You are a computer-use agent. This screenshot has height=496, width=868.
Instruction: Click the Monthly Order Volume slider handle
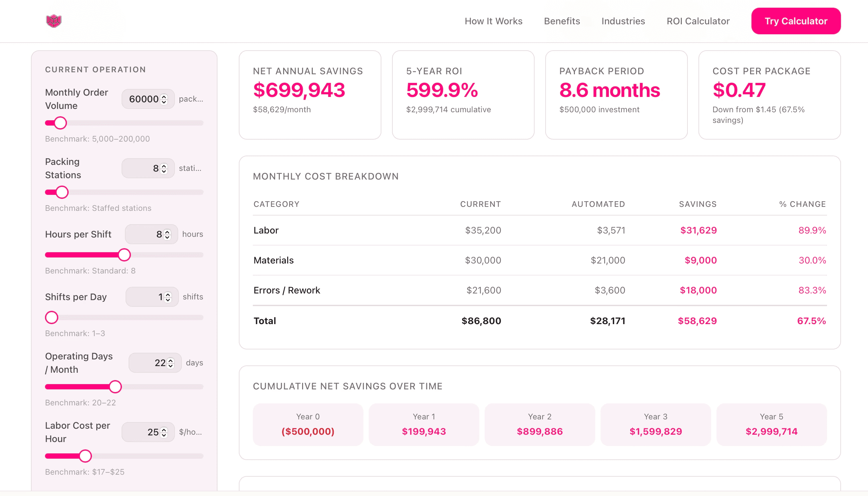(x=61, y=123)
